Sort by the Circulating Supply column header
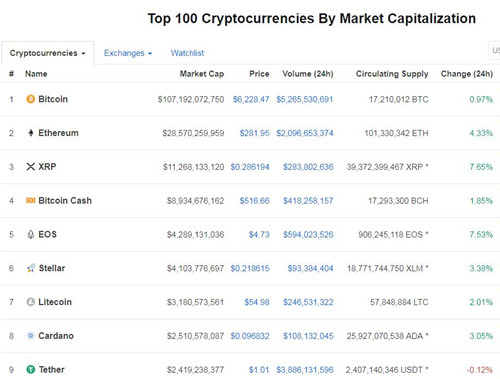The height and width of the screenshot is (379, 500). coord(392,74)
